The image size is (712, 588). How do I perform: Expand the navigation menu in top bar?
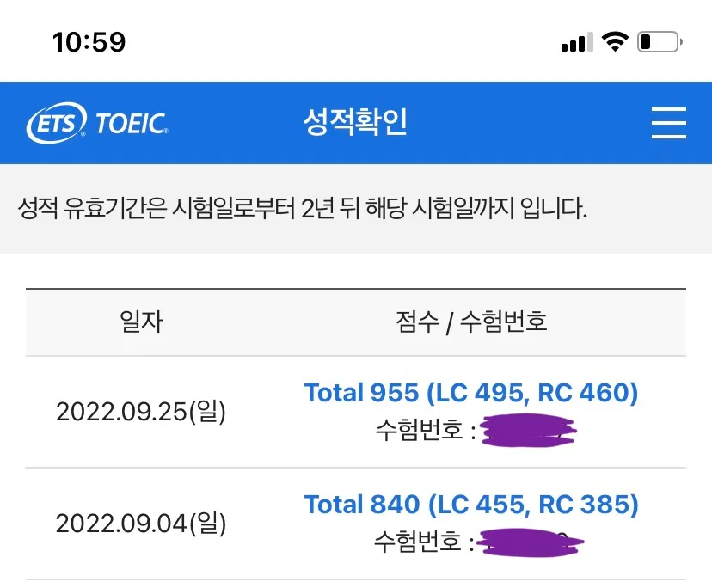(x=668, y=123)
